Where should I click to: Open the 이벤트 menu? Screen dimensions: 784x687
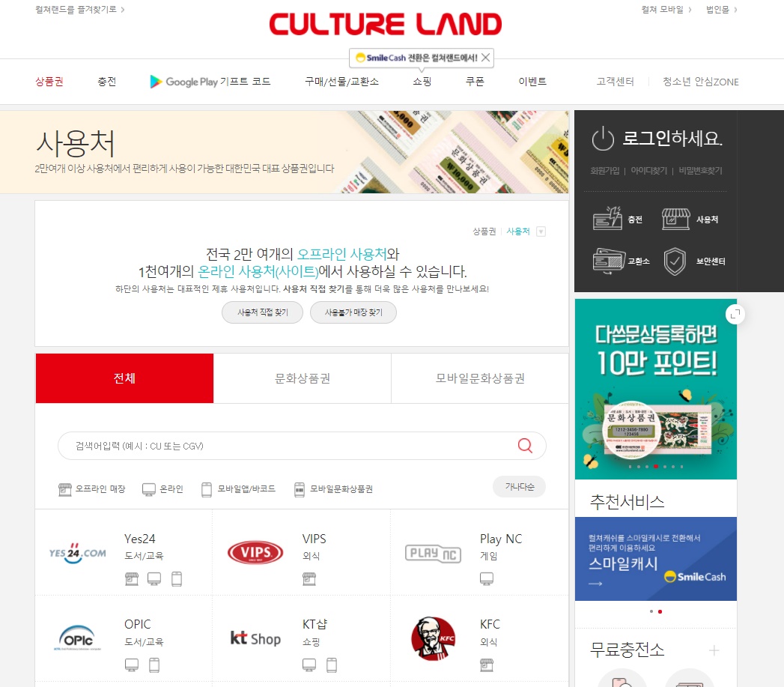pyautogui.click(x=532, y=82)
